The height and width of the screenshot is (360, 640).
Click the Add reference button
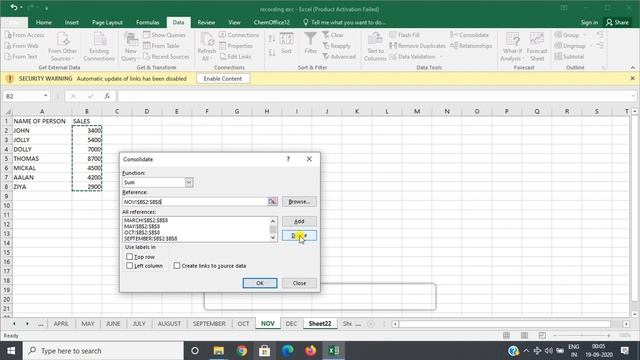(x=299, y=221)
